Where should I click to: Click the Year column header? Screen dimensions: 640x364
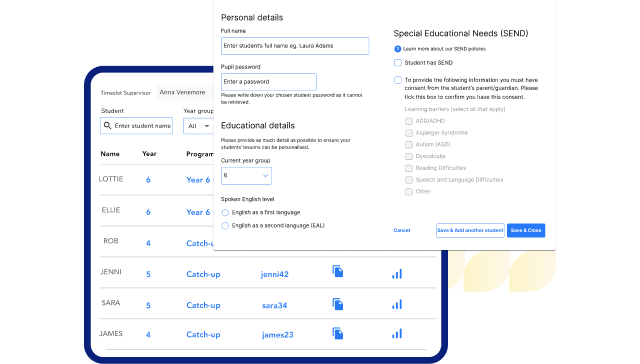click(149, 154)
